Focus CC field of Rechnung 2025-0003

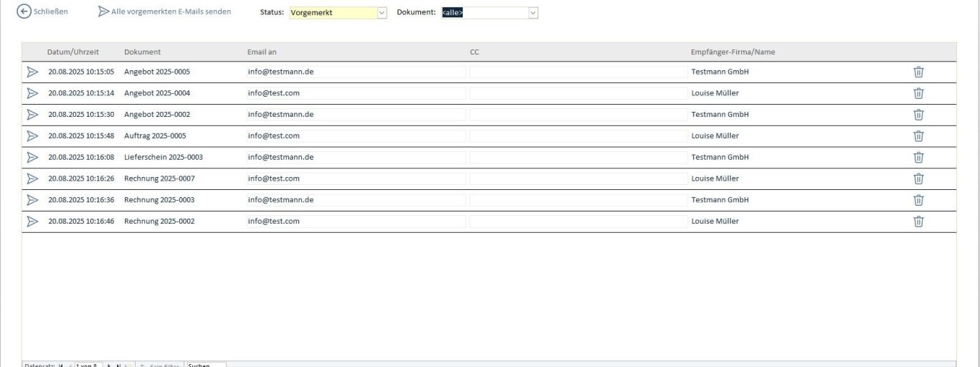[x=578, y=200]
